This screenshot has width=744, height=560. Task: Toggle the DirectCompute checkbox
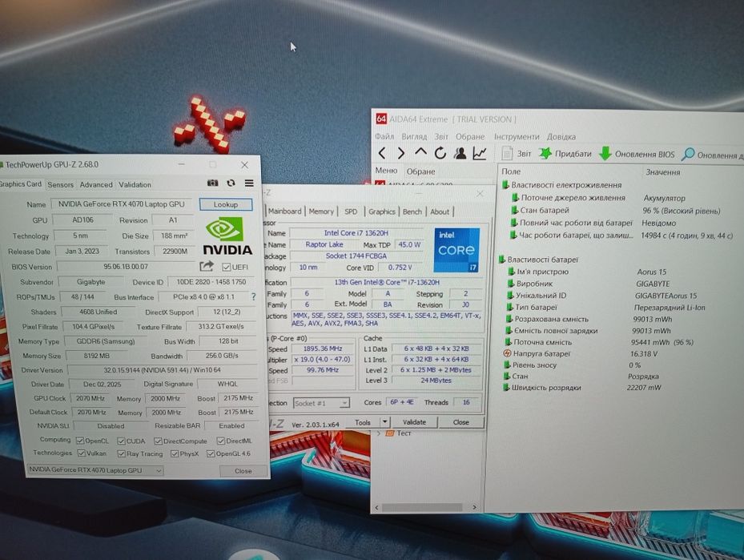(158, 441)
